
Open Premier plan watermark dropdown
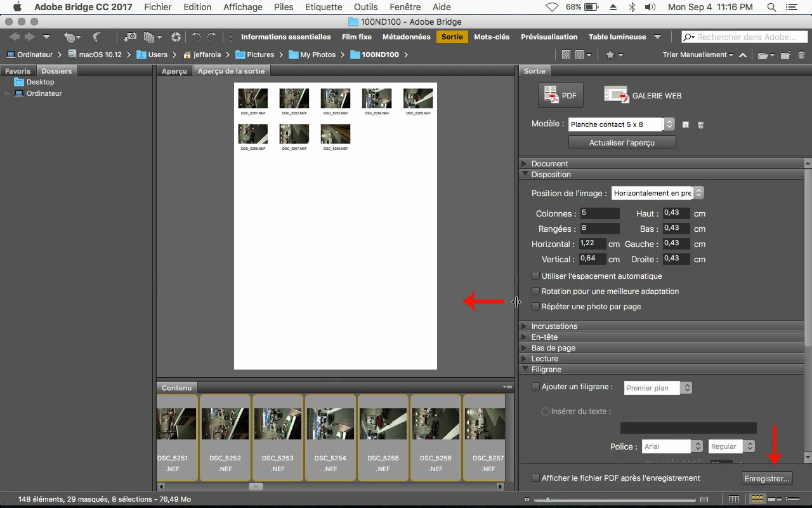click(x=658, y=388)
